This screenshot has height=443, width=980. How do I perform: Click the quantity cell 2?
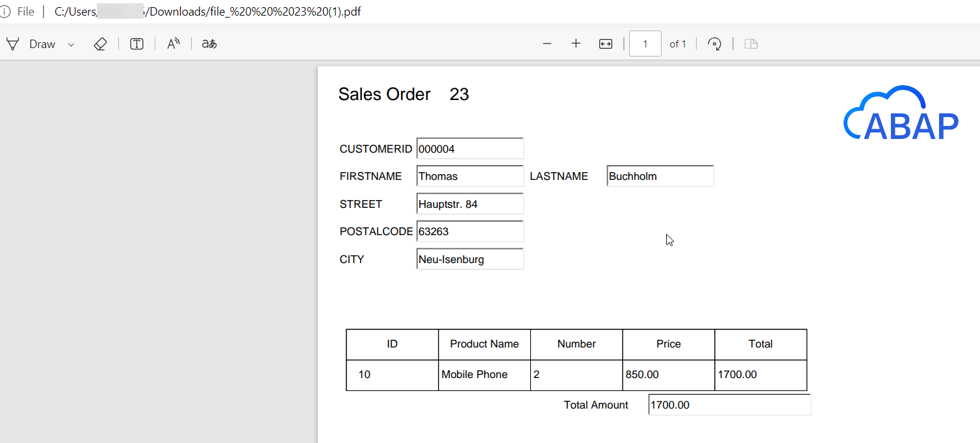point(577,375)
